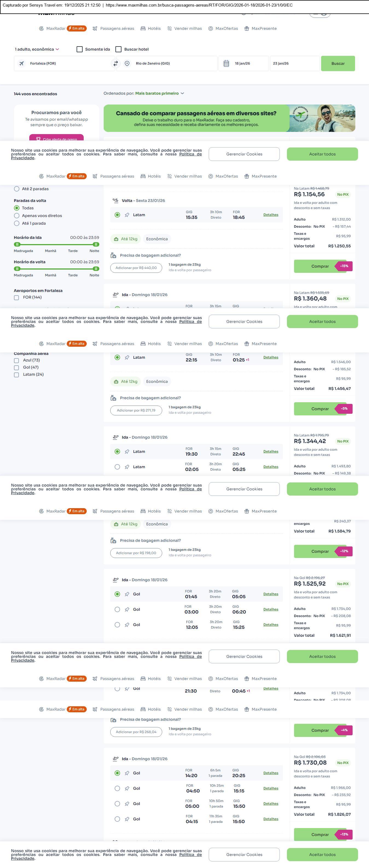The height and width of the screenshot is (868, 369).
Task: Click airline icon next to Gol 12:05 flight
Action: tap(127, 625)
